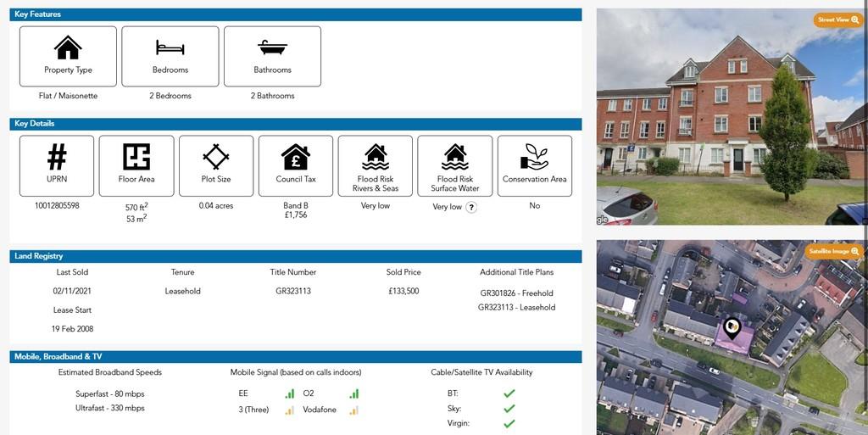Click the Bedrooms bed icon
868x435 pixels.
pos(170,47)
